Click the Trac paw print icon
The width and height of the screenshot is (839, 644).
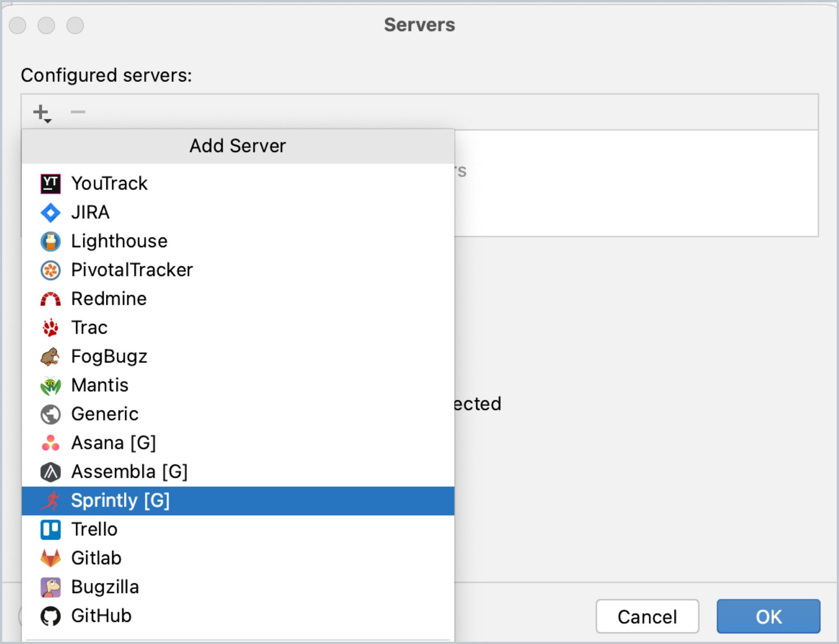point(50,328)
